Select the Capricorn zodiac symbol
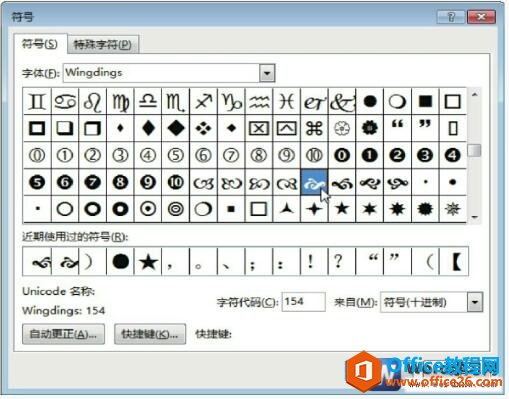 [231, 101]
